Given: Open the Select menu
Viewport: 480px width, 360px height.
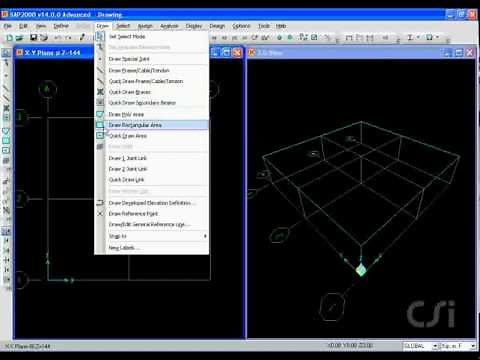Looking at the screenshot, I should [x=123, y=26].
